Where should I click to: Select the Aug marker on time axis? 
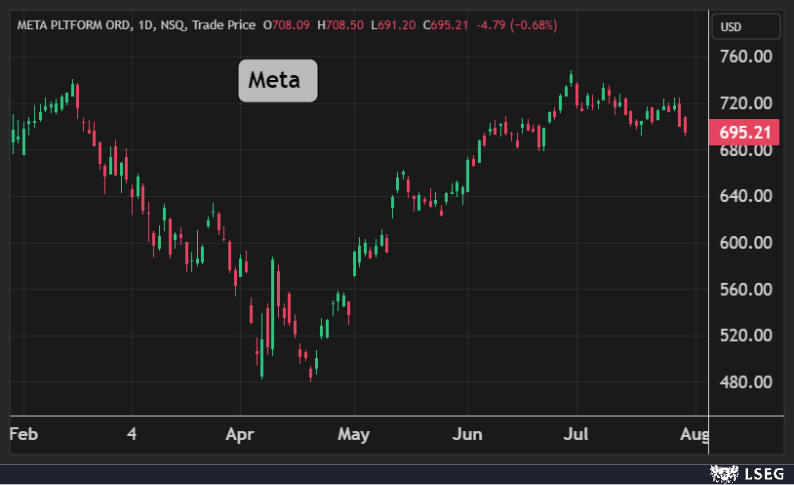[694, 435]
